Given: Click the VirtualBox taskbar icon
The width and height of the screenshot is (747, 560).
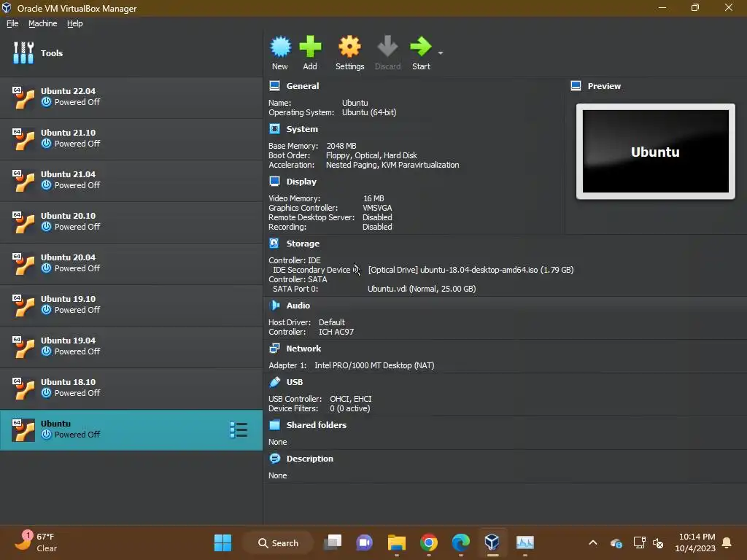Looking at the screenshot, I should [x=492, y=542].
